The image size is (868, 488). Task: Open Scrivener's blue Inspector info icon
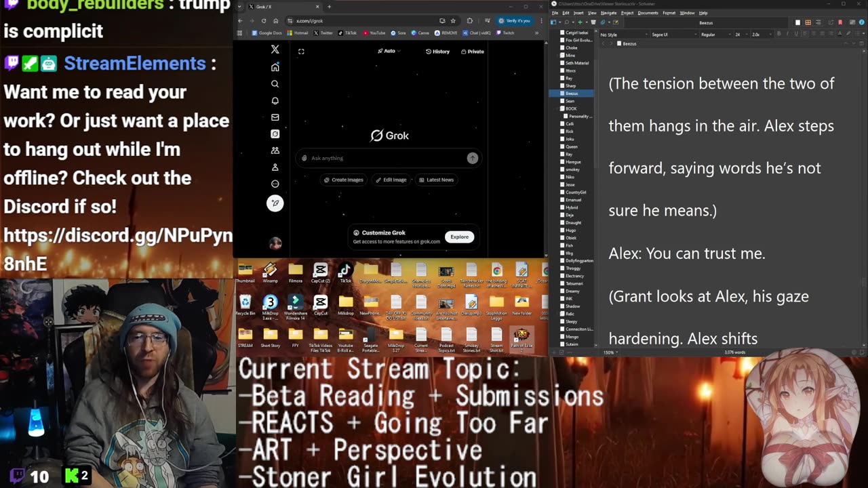pyautogui.click(x=861, y=22)
